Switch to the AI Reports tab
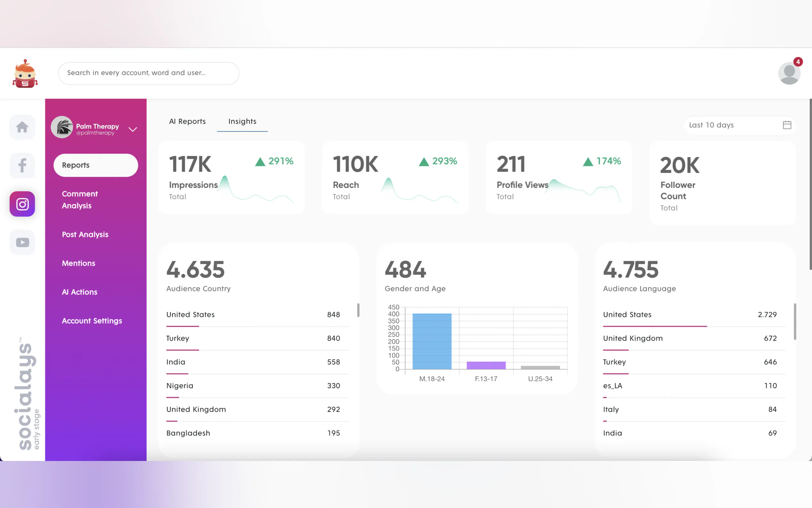812x508 pixels. tap(187, 121)
